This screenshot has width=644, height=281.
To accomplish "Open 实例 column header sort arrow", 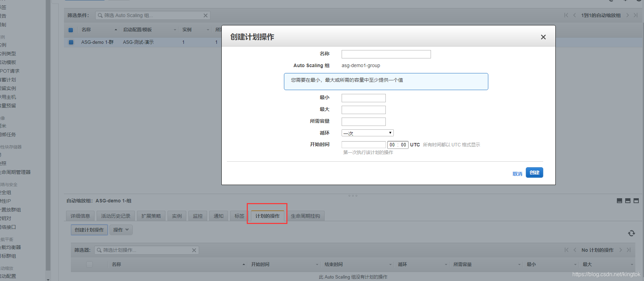I will (x=208, y=30).
